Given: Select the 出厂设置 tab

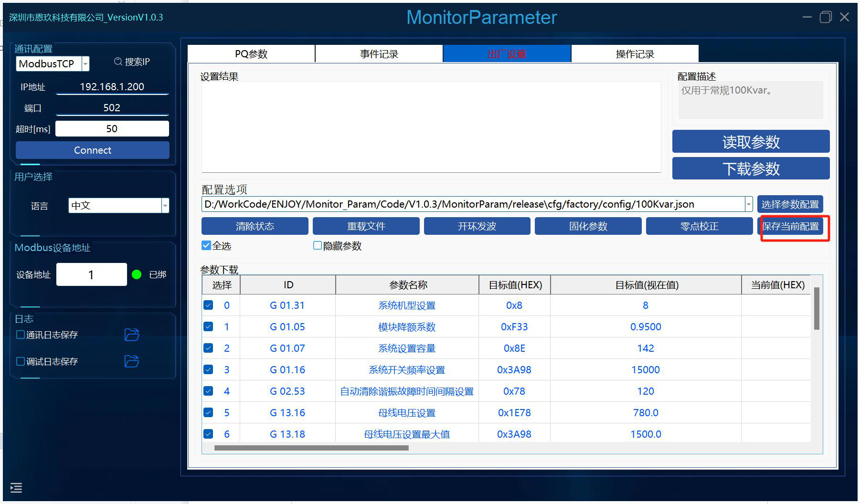Looking at the screenshot, I should 507,54.
